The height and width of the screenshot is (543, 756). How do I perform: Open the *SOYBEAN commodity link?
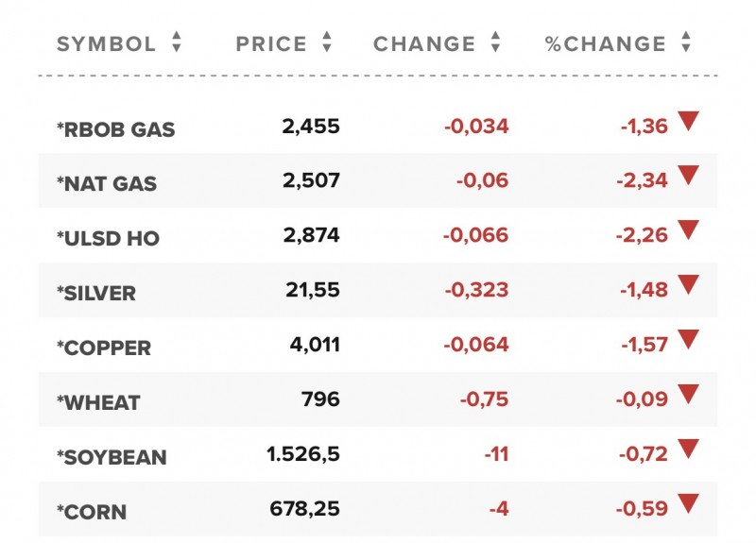point(112,458)
